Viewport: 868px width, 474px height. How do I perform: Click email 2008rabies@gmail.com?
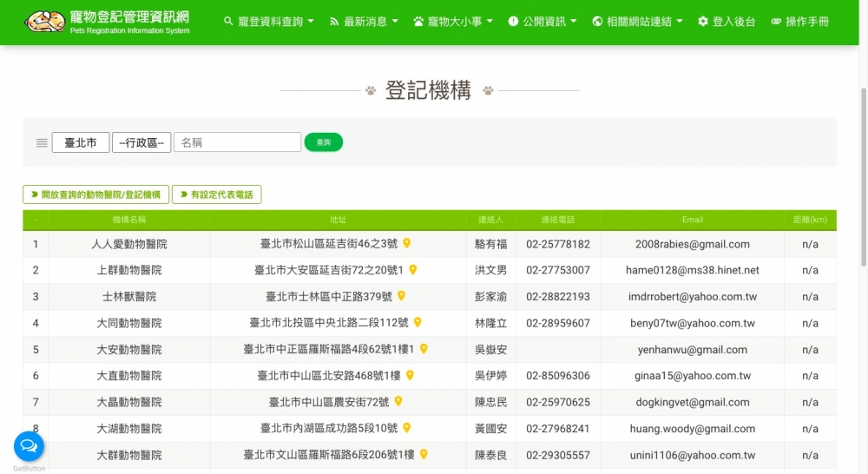tap(693, 244)
